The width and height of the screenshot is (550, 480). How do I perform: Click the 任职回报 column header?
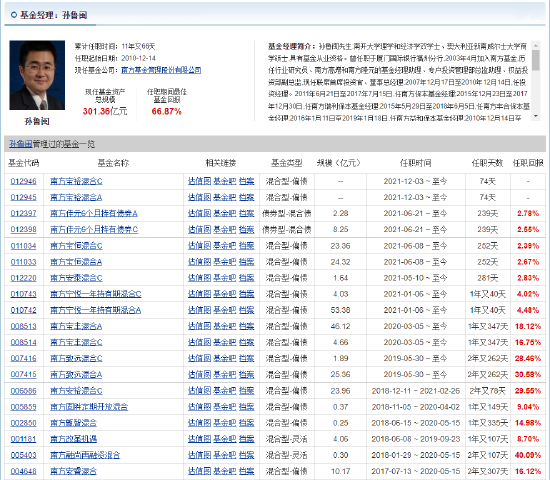(x=528, y=163)
